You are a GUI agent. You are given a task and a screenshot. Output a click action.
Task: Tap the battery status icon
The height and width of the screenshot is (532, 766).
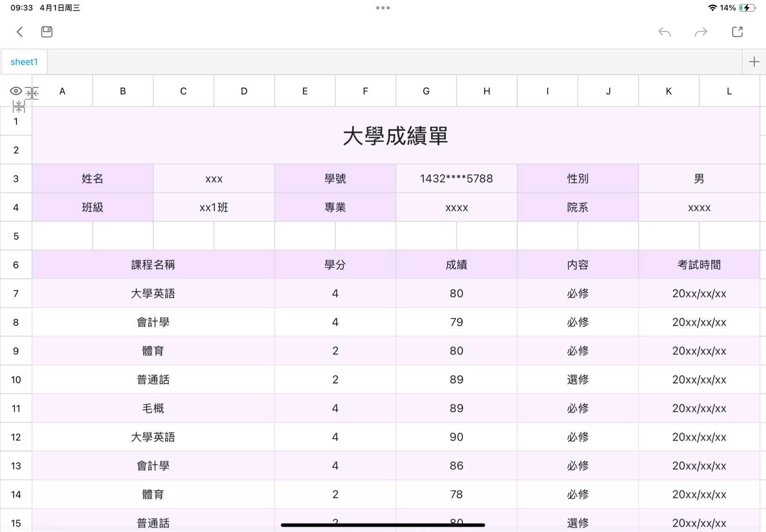tap(747, 8)
